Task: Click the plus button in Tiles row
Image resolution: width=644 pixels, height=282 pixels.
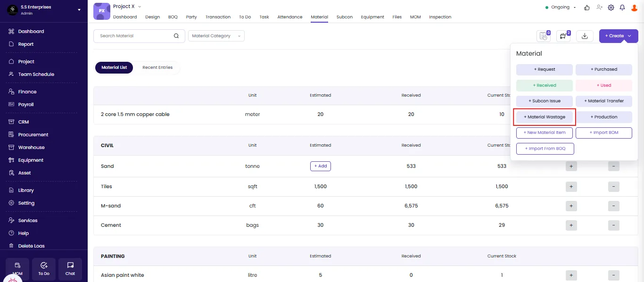Action: coord(571,187)
